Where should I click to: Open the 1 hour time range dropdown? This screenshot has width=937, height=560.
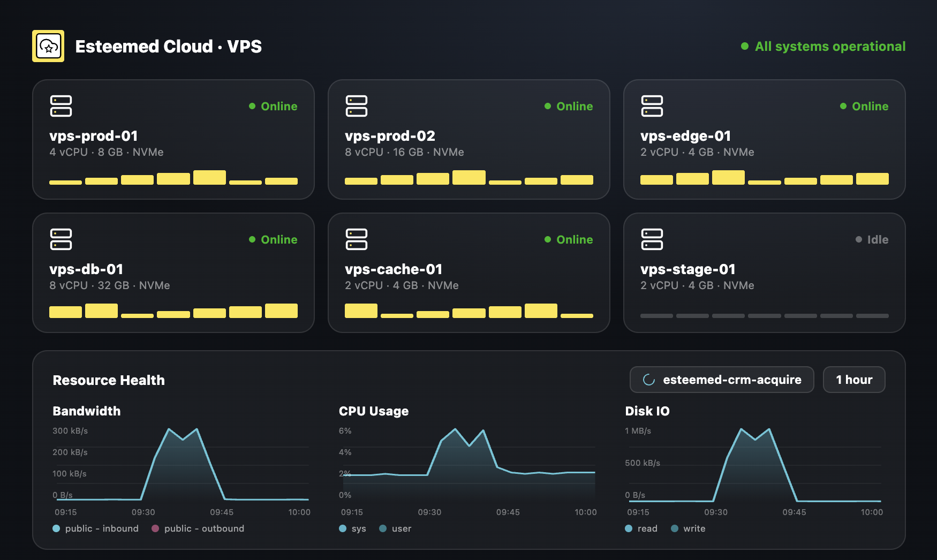point(854,380)
